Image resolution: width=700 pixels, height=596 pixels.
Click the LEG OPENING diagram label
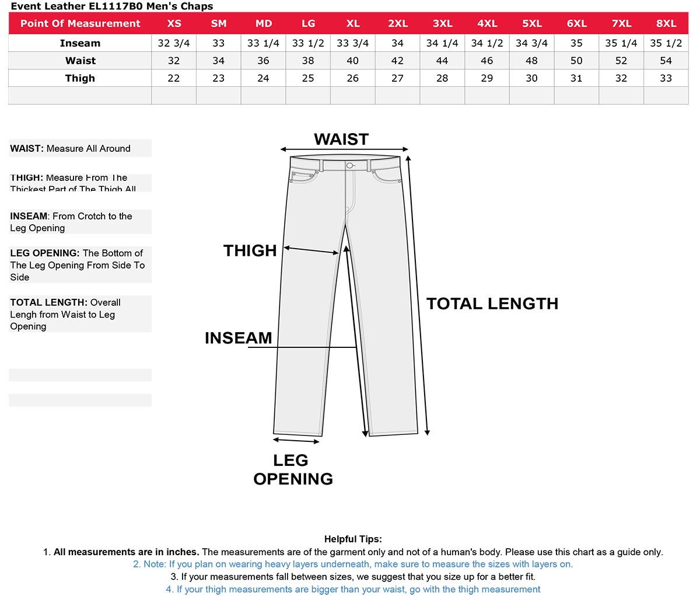(293, 469)
